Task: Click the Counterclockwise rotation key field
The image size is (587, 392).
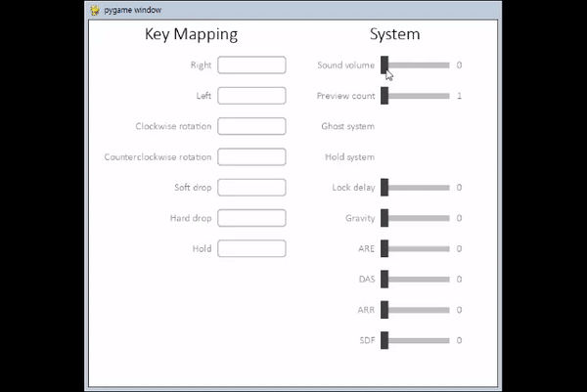Action: pyautogui.click(x=251, y=157)
